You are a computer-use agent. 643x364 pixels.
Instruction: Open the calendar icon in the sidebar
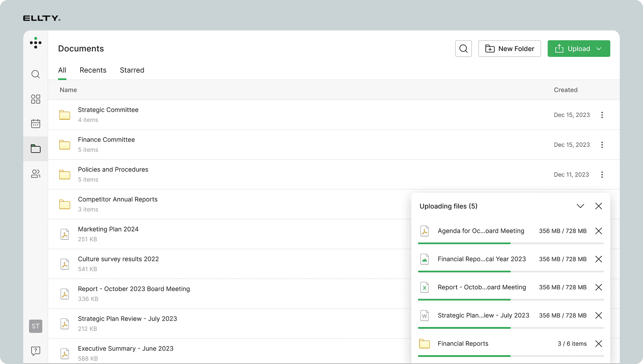[35, 123]
